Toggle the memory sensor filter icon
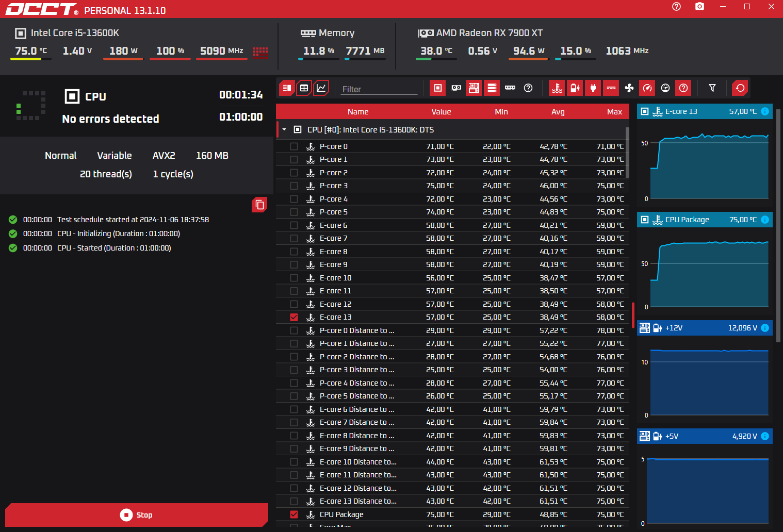Screen dimensions: 783x532 (510, 88)
